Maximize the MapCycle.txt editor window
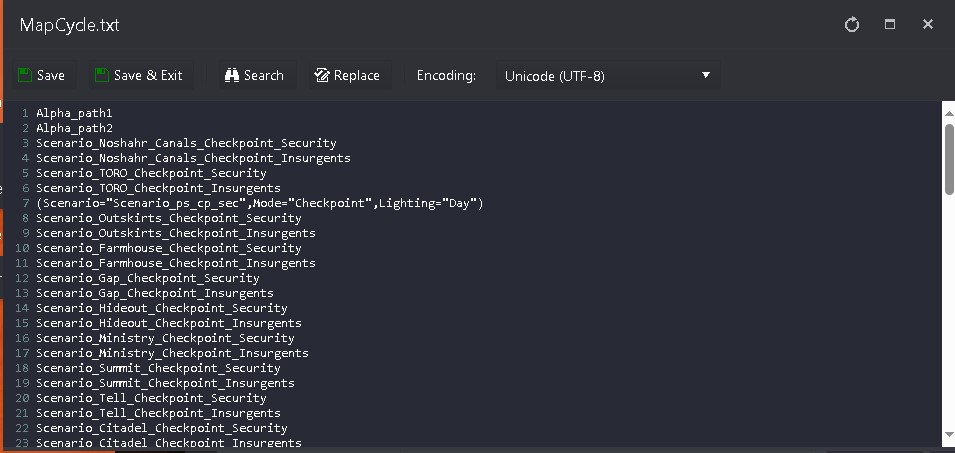Viewport: 955px width, 453px height. pos(890,24)
